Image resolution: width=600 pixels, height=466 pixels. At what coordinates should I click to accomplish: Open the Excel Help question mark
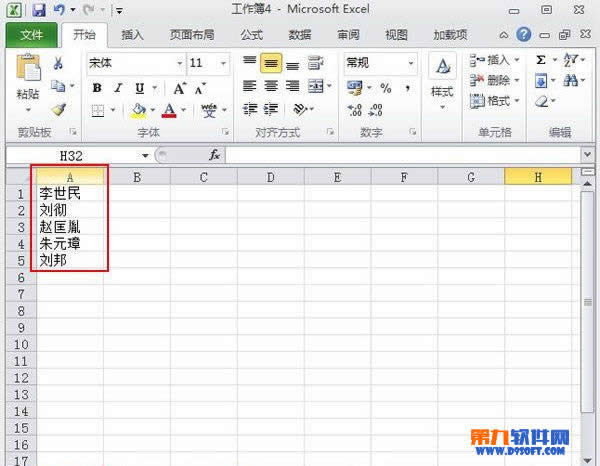tap(523, 35)
